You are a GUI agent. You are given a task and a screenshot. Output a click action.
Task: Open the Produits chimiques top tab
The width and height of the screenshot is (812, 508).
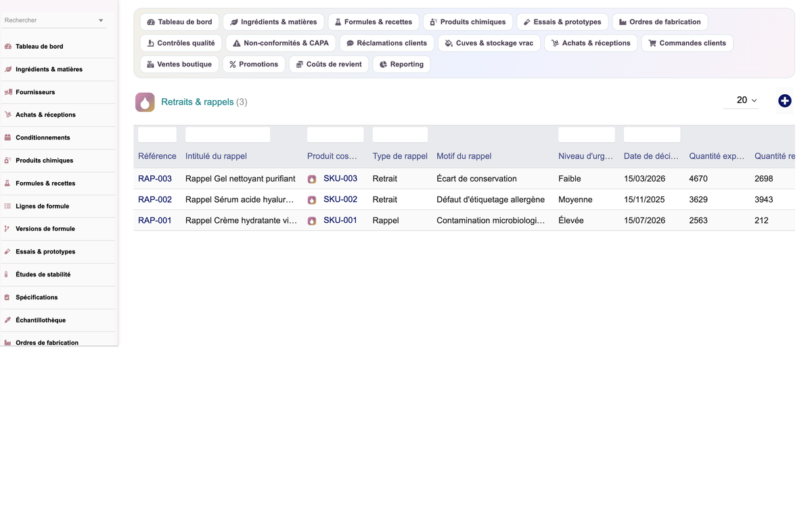coord(468,22)
